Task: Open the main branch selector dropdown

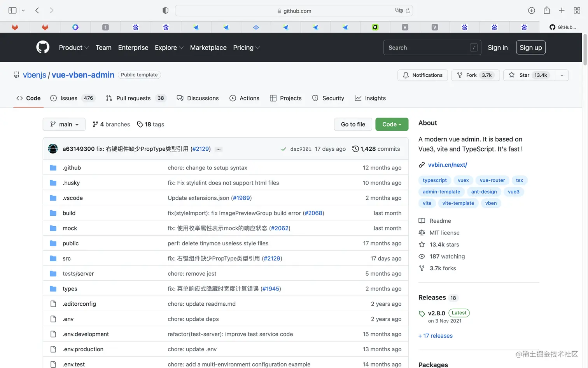Action: tap(64, 124)
